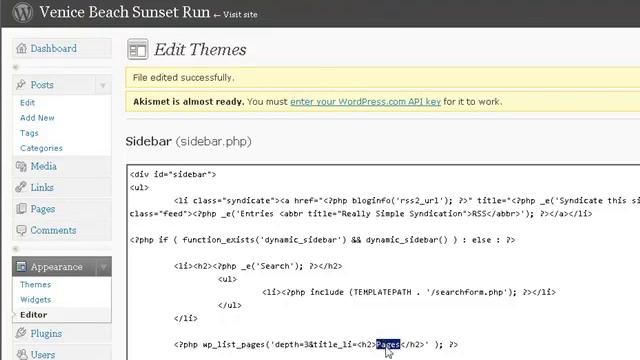The height and width of the screenshot is (360, 640).
Task: Open the WordPress.com API key link
Action: point(365,102)
